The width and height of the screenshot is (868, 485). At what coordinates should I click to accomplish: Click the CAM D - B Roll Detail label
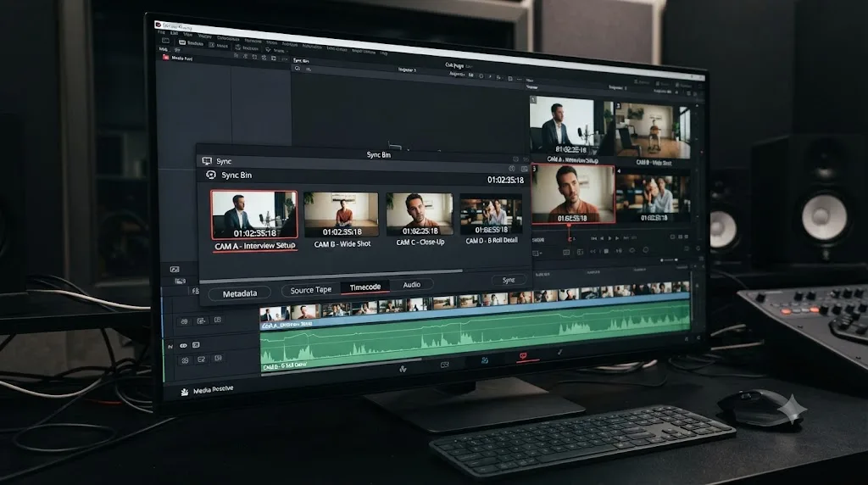[x=492, y=241]
